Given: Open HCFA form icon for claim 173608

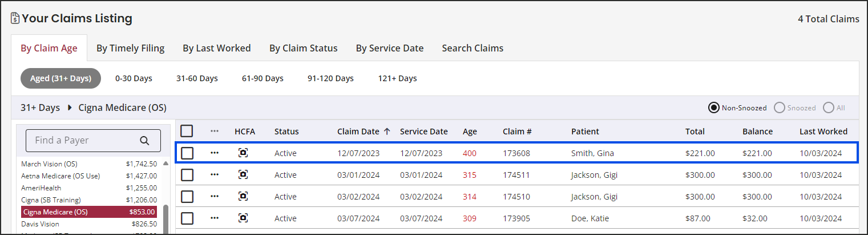Looking at the screenshot, I should click(243, 153).
